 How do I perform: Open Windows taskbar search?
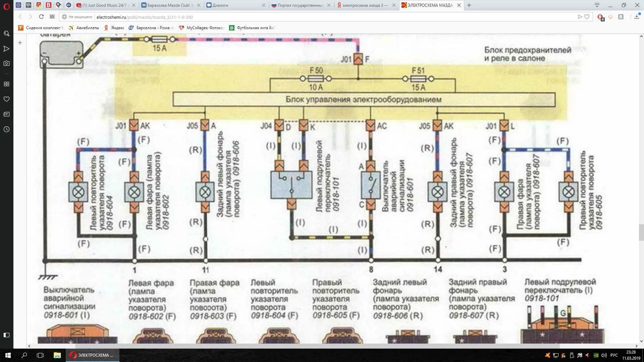[24, 355]
